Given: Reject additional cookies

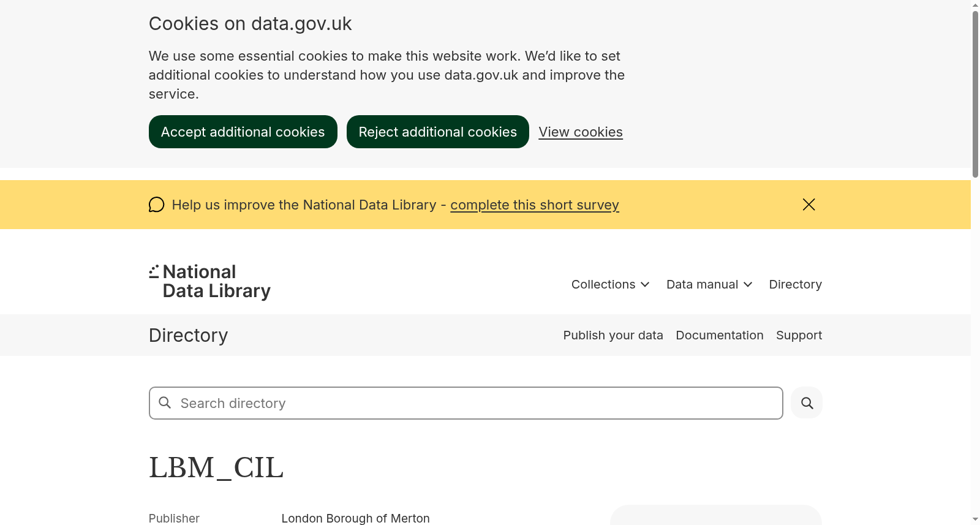Looking at the screenshot, I should point(438,132).
